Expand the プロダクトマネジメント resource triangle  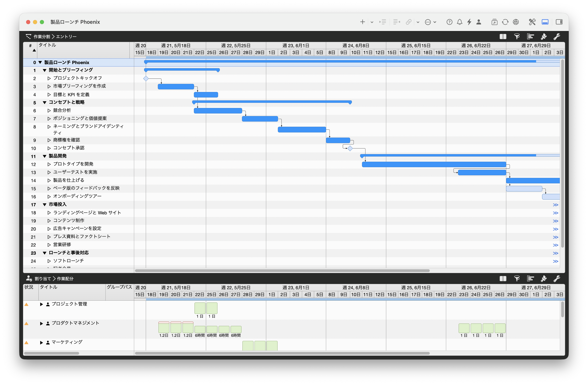[41, 323]
